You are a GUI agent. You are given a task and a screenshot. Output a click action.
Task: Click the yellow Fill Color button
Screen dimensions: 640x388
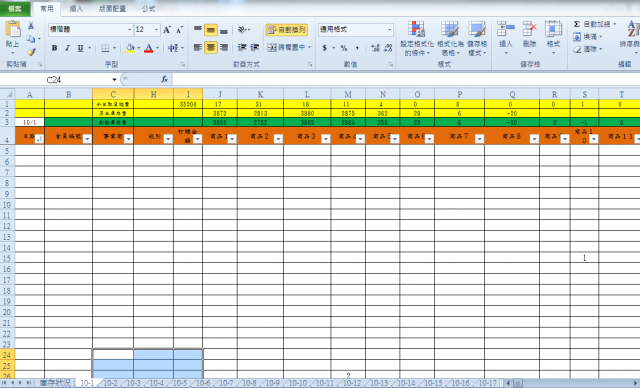pyautogui.click(x=130, y=48)
